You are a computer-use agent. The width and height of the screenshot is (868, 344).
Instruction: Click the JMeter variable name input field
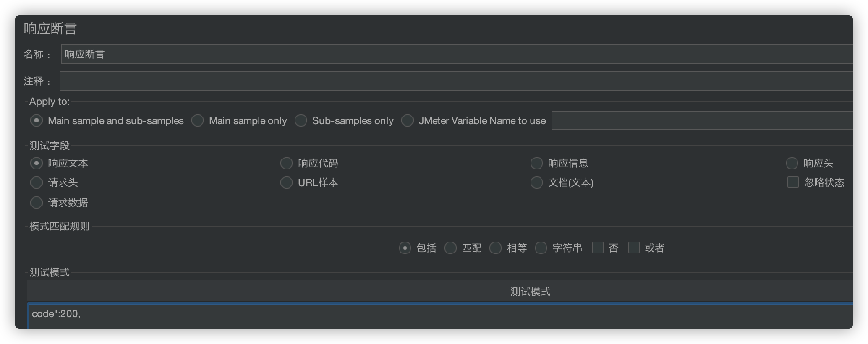pos(702,121)
